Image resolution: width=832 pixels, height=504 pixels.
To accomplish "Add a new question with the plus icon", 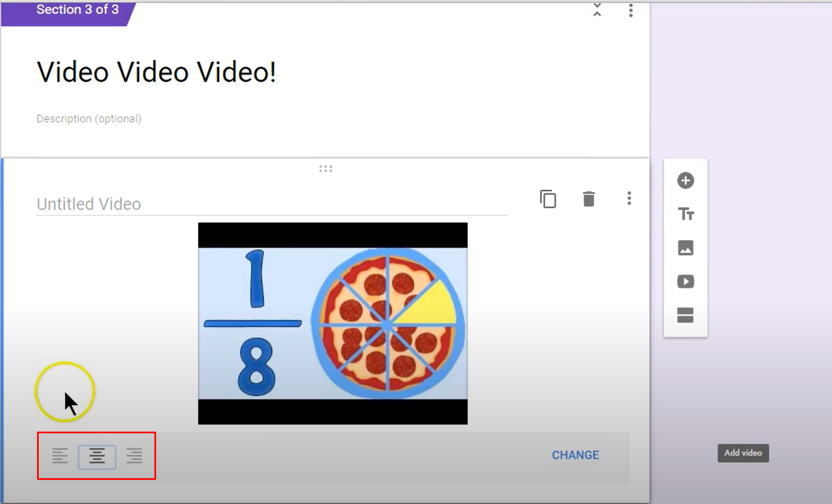I will pyautogui.click(x=685, y=180).
